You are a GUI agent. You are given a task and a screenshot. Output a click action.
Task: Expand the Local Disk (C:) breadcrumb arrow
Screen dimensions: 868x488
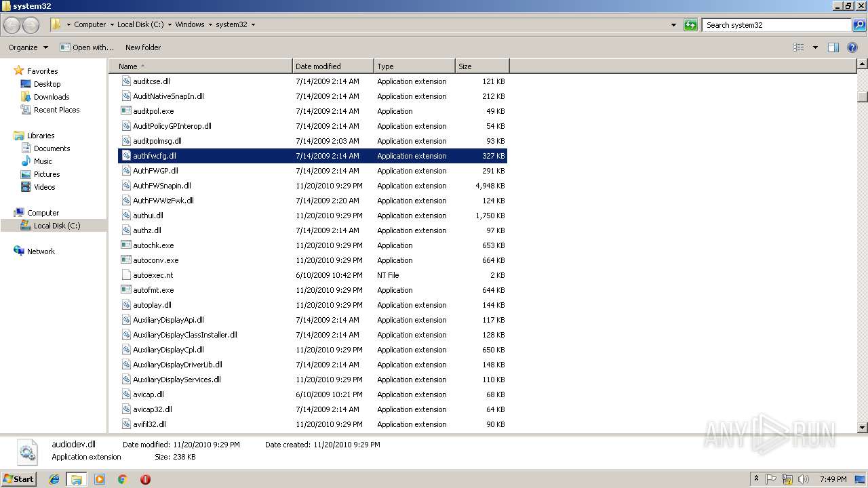click(x=170, y=24)
